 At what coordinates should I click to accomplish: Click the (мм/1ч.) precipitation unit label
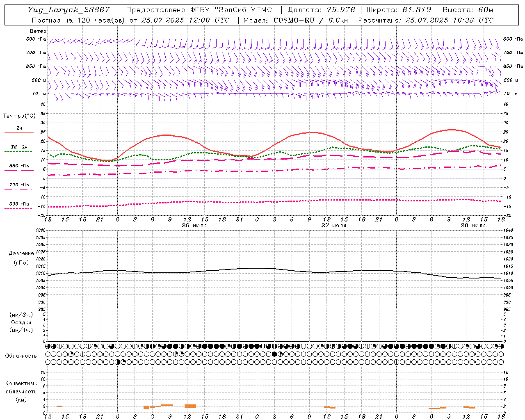pyautogui.click(x=21, y=330)
